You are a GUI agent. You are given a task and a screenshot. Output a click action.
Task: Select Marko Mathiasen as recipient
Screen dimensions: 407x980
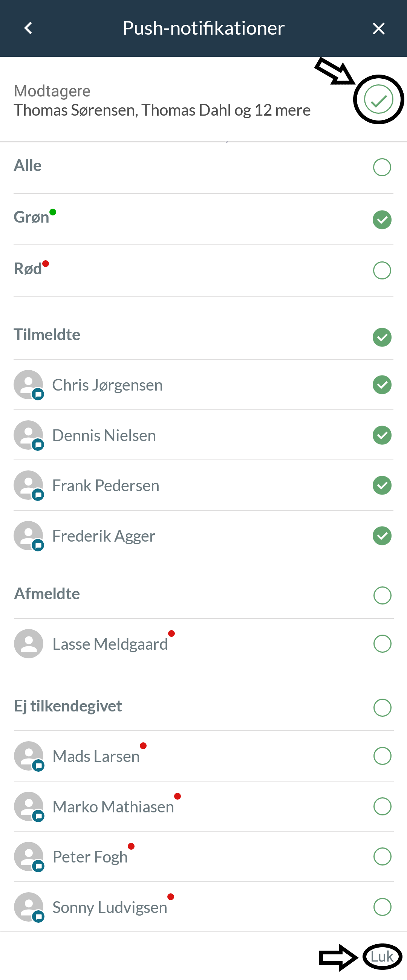(x=382, y=806)
